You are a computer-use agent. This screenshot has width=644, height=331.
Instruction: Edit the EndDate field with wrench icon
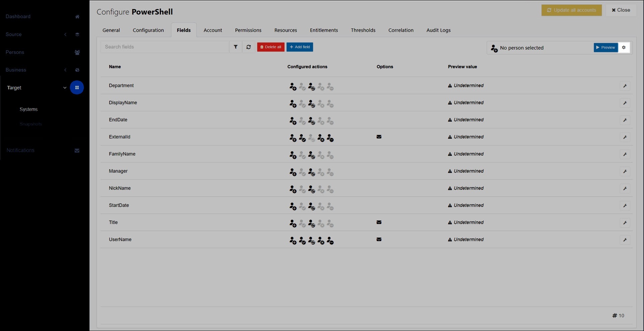click(x=625, y=120)
